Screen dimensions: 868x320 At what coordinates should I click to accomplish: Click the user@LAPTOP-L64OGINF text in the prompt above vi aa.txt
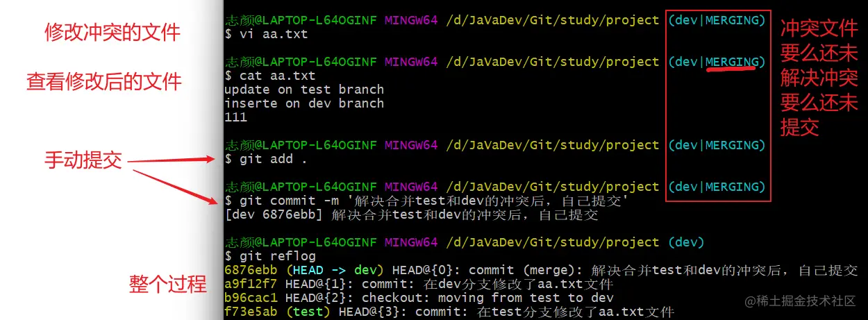[301, 20]
